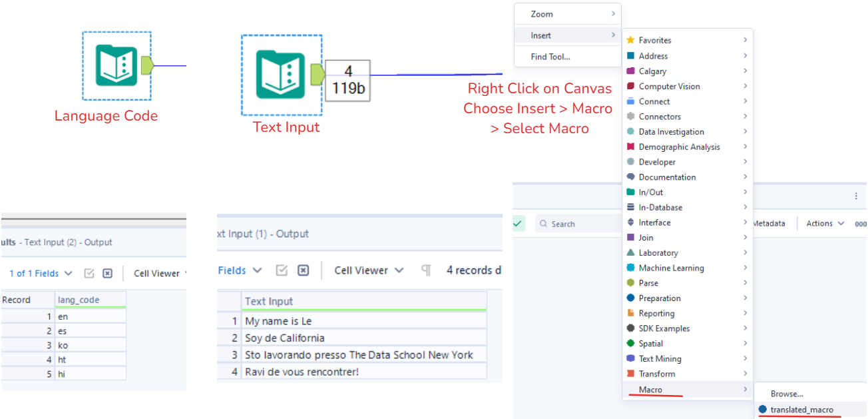
Task: Click the Preparation category's blue circle icon
Action: tap(630, 298)
